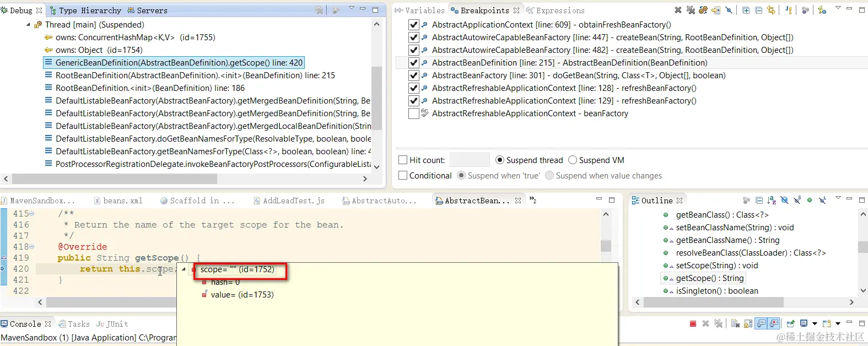Uncheck AbstractRefreshableApplicationContext line 128 breakpoint
Screen dimensions: 868x346
click(413, 88)
